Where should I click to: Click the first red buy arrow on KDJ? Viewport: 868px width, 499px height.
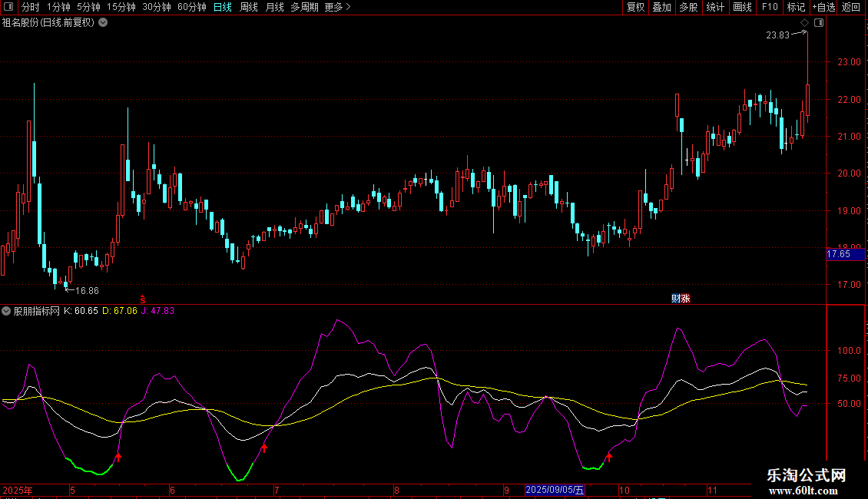click(x=118, y=458)
